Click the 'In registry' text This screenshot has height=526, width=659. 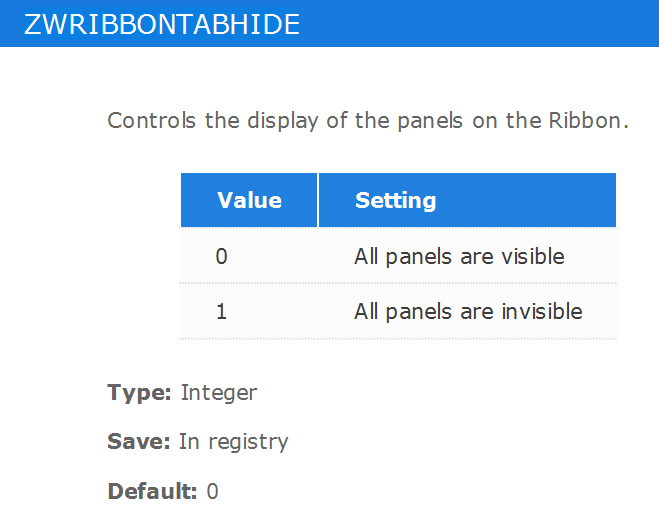[x=234, y=442]
